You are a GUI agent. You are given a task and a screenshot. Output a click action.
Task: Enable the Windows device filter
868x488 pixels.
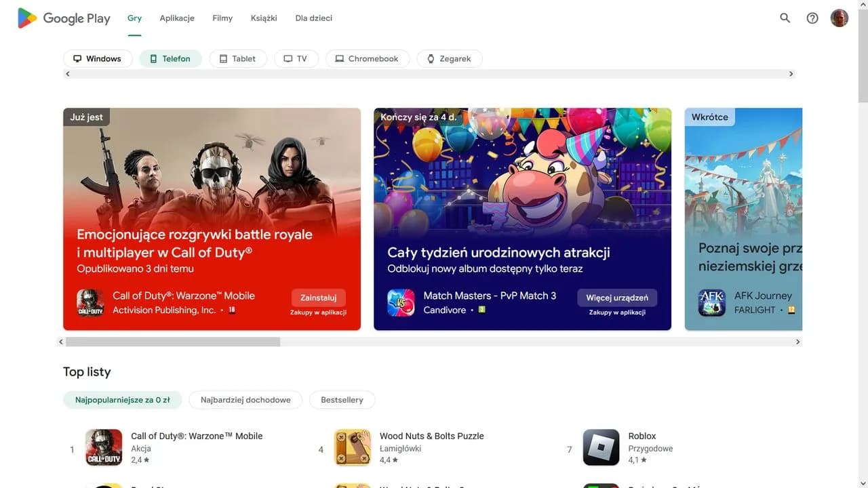click(98, 58)
